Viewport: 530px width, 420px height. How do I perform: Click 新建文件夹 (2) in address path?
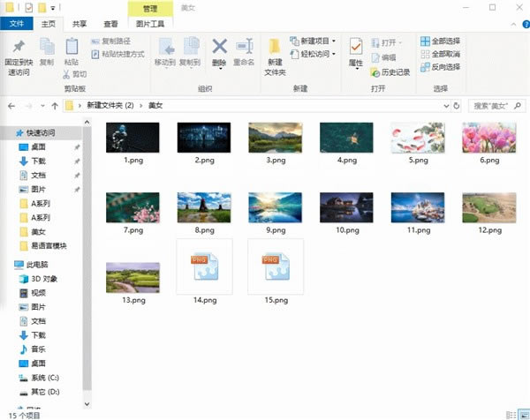pos(110,106)
